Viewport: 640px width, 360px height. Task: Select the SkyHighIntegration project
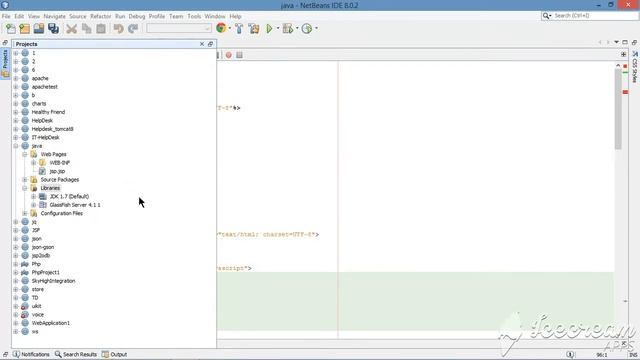53,281
